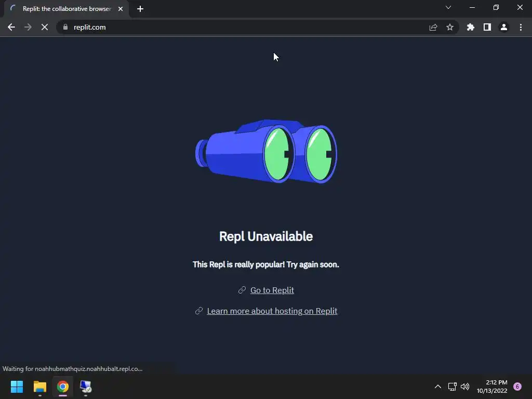Open the Extensions puzzle icon
The width and height of the screenshot is (532, 399).
(x=471, y=27)
